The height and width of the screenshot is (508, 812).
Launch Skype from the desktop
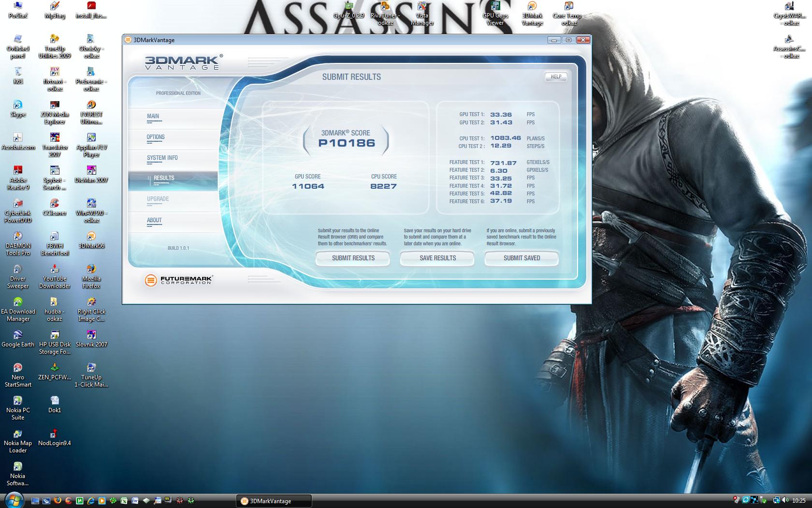[18, 109]
